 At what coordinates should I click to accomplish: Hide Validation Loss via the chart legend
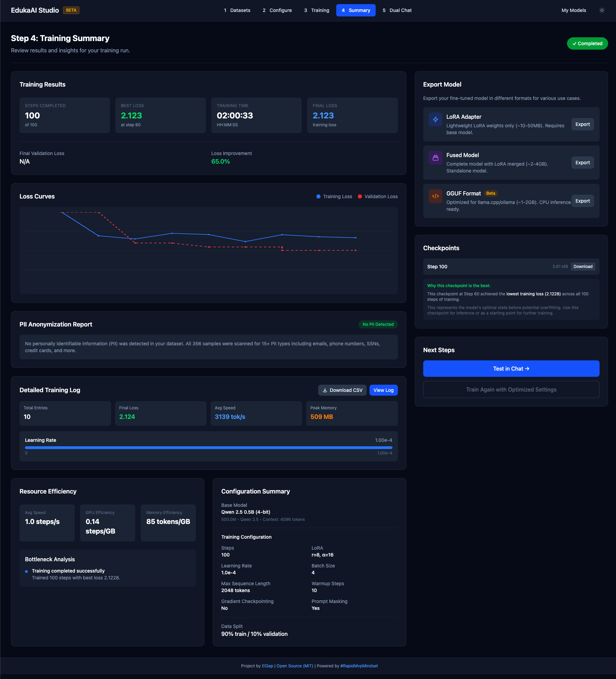coord(378,196)
